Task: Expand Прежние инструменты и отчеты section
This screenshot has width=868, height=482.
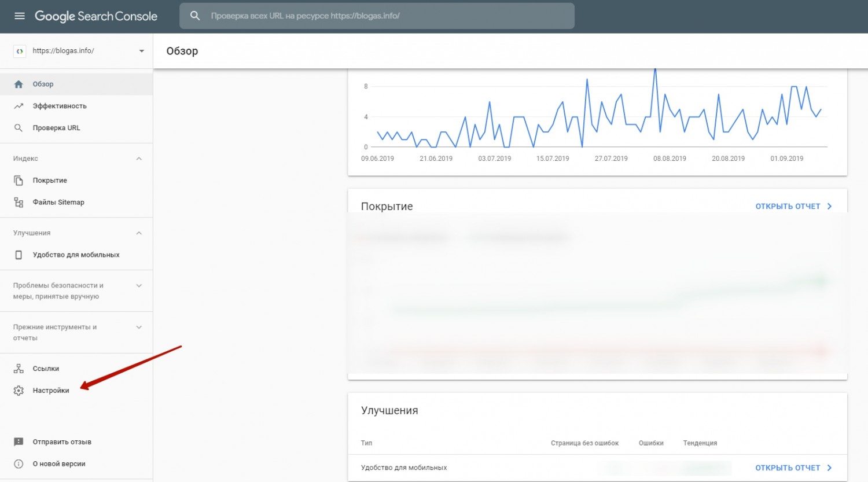Action: click(x=139, y=328)
